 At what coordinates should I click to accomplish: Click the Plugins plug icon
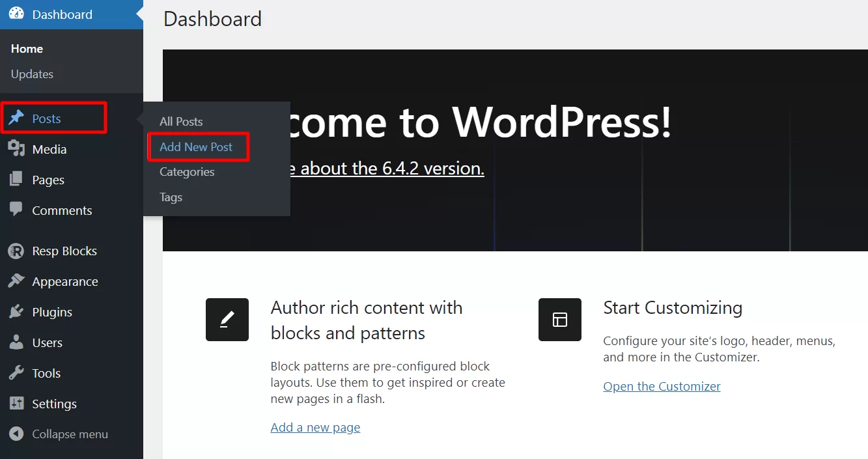pos(16,312)
